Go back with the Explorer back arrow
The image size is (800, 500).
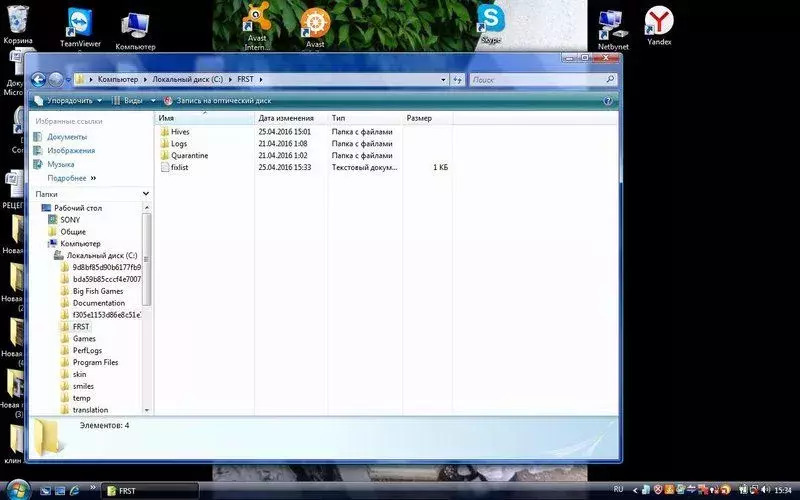(38, 80)
